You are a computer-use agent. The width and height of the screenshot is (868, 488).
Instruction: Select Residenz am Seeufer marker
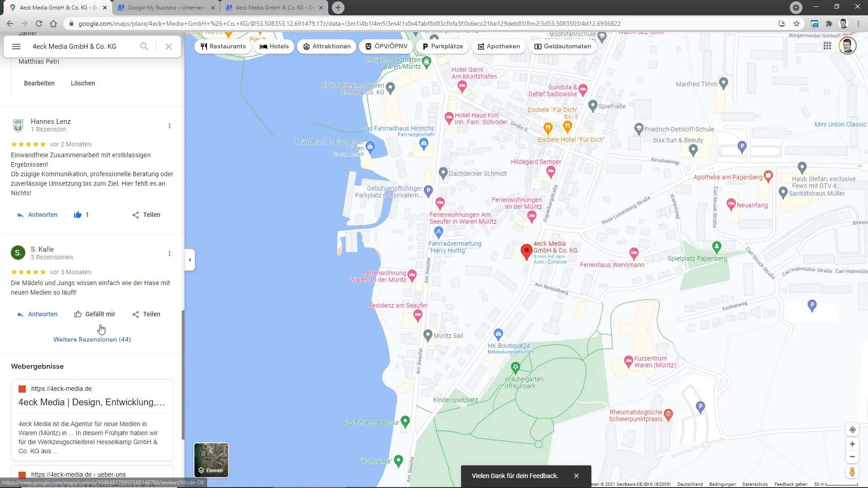[x=418, y=315]
